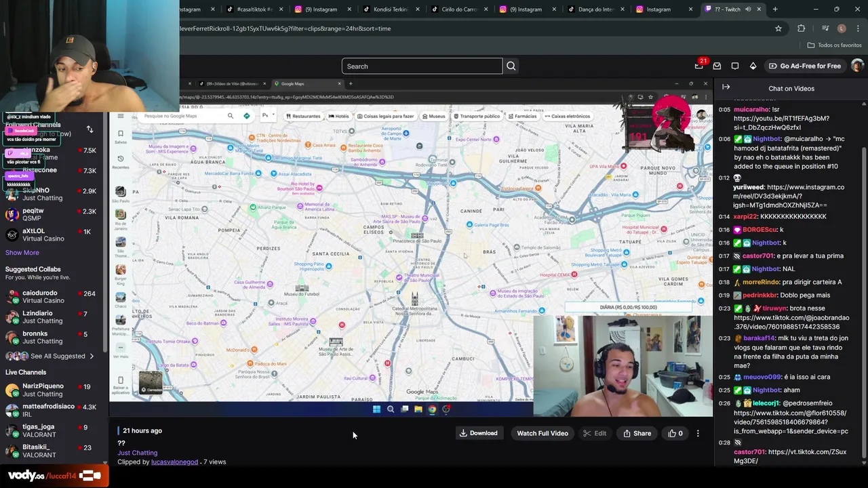Click username lelecorj1 in chat
Viewport: 868px width, 488px height.
point(766,403)
